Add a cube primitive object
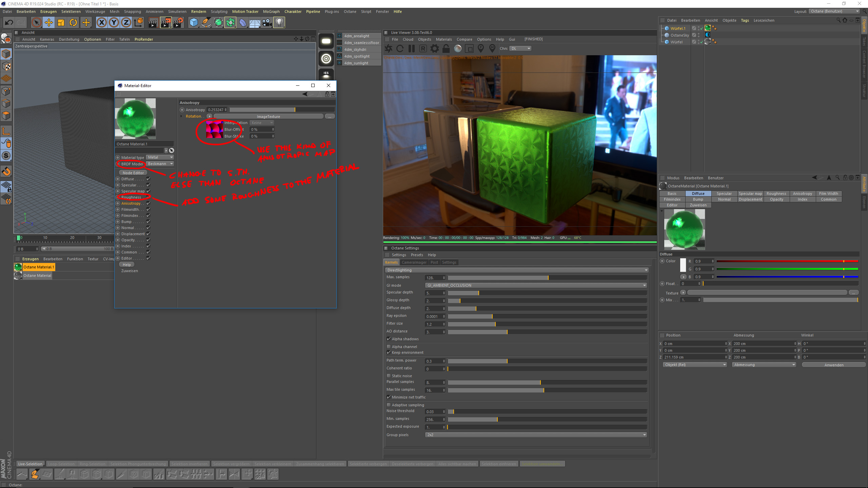Image resolution: width=868 pixels, height=488 pixels. pos(194,23)
